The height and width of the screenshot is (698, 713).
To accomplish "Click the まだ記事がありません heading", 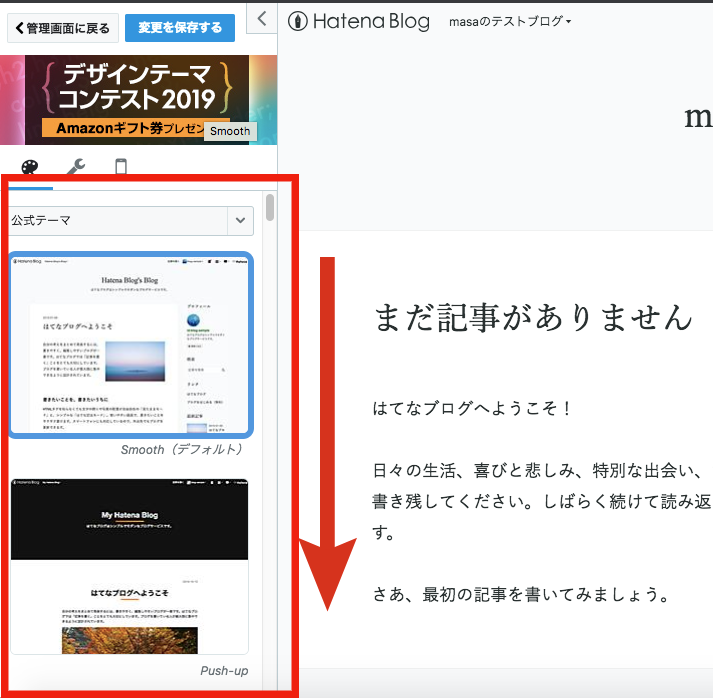I will point(533,317).
